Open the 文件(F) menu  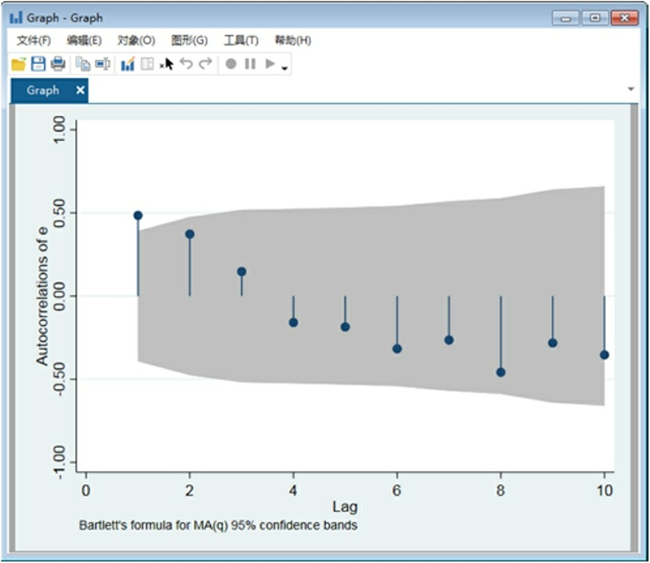(x=34, y=40)
